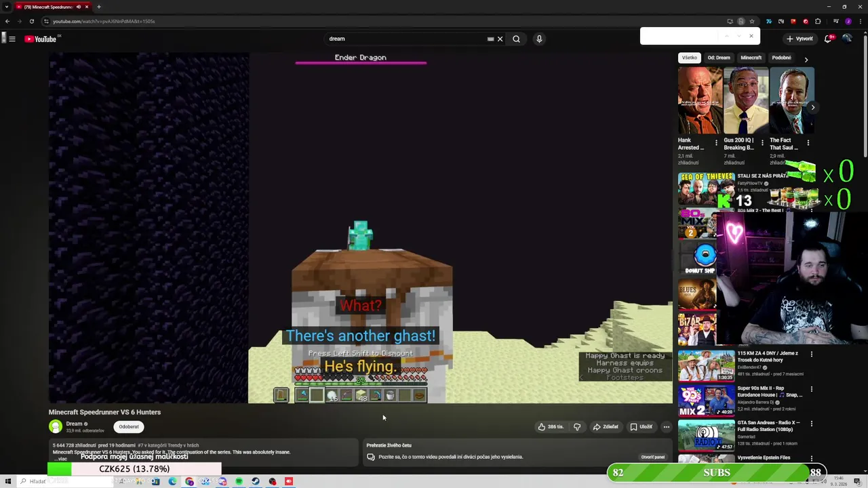Start voice search with the microphone
The width and height of the screenshot is (868, 488).
539,39
